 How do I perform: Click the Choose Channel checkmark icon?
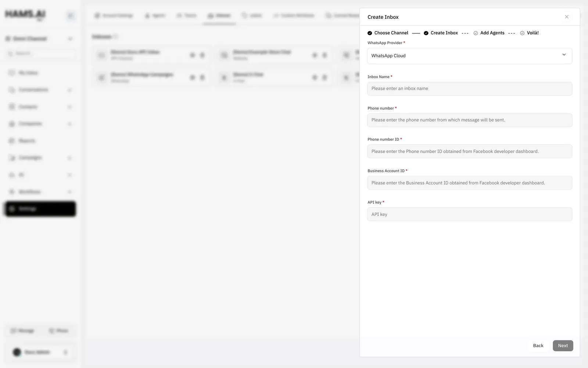tap(370, 33)
